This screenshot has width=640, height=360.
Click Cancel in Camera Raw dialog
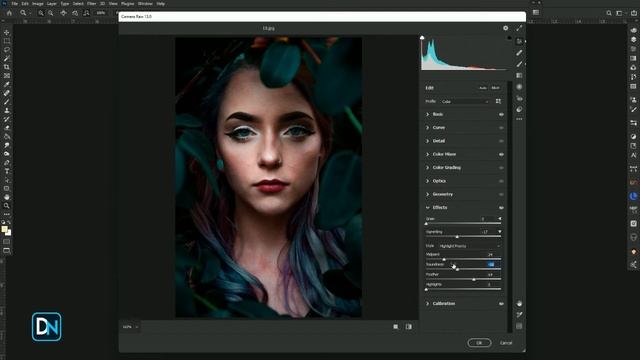(506, 343)
